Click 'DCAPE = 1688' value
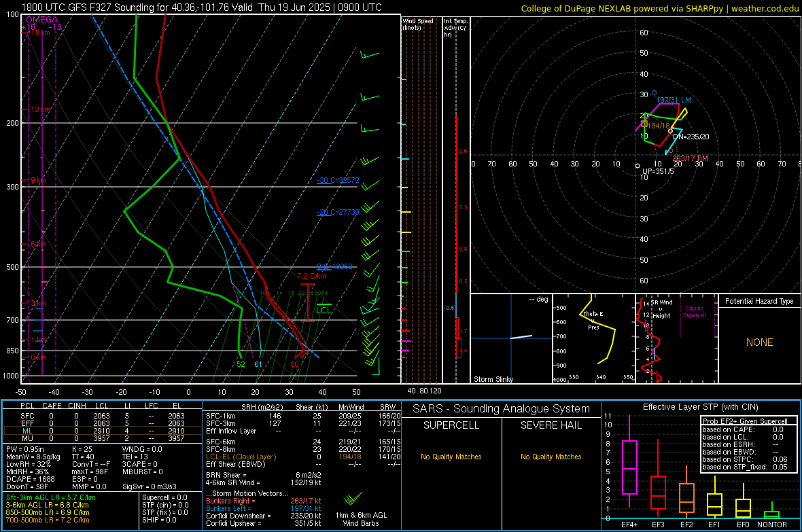This screenshot has width=802, height=532. click(x=30, y=479)
